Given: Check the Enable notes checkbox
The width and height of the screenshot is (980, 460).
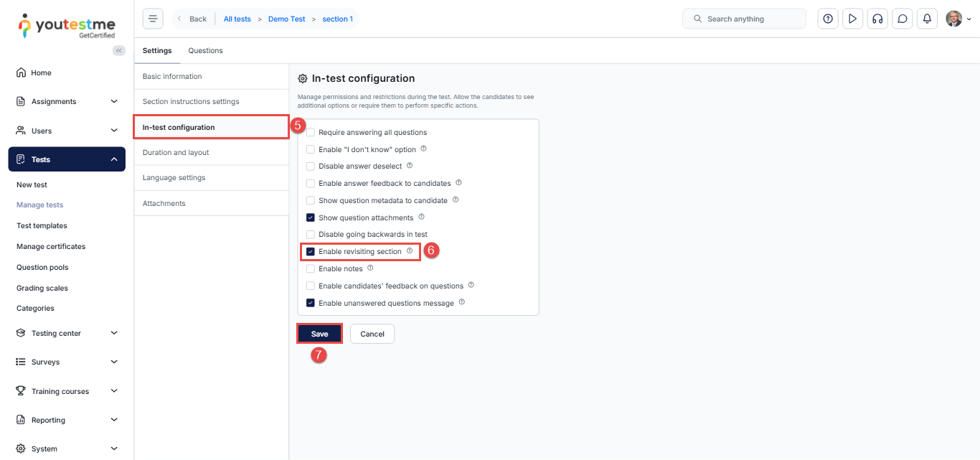Looking at the screenshot, I should (x=311, y=269).
